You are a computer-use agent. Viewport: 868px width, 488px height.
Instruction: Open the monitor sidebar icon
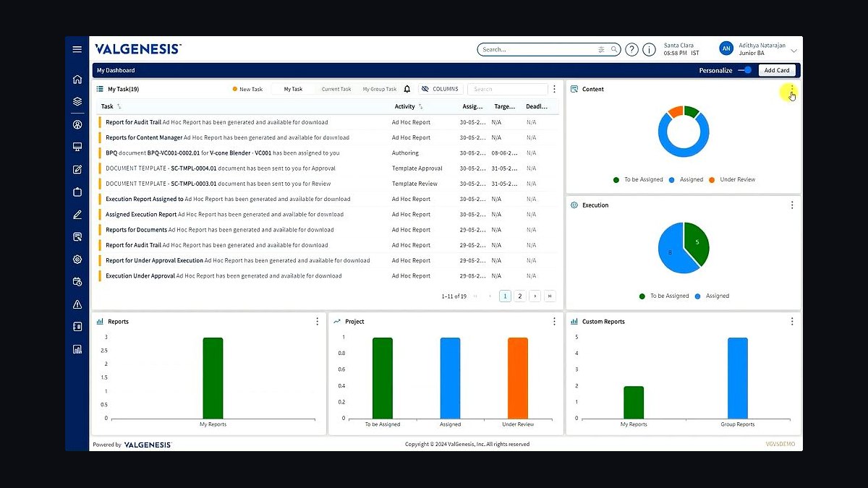point(77,147)
